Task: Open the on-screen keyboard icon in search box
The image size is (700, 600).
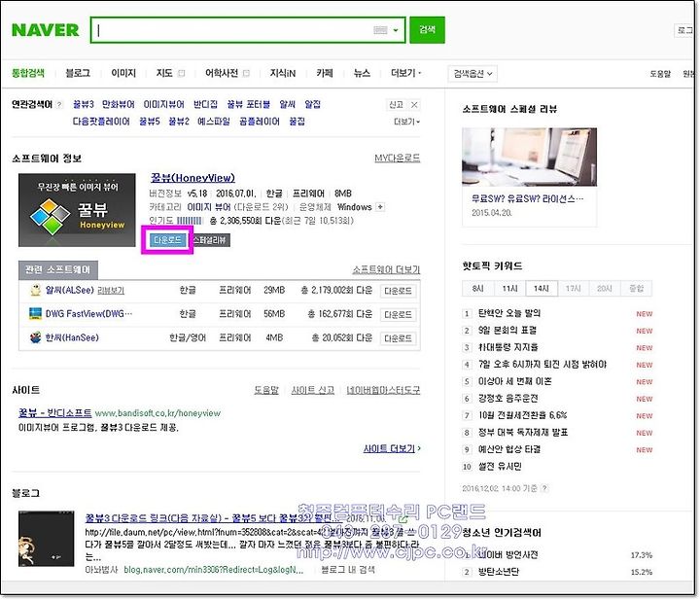Action: tap(380, 30)
